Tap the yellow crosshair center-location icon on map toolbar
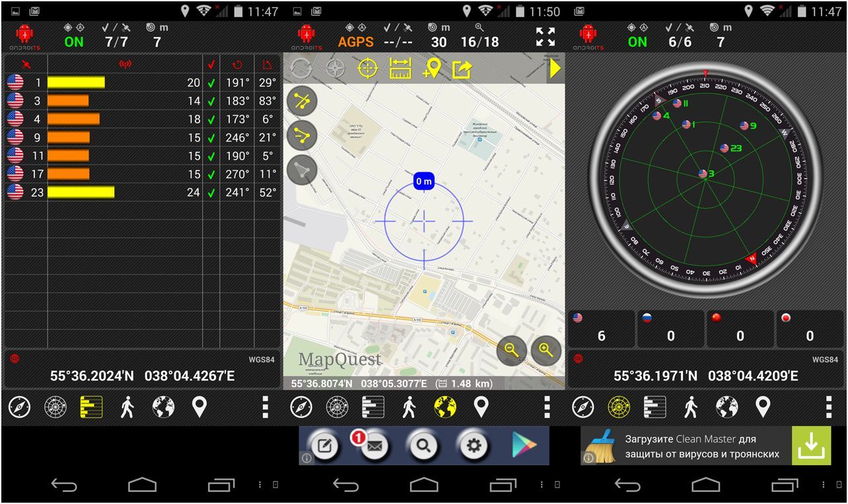Screen dimensions: 848x504 point(367,69)
